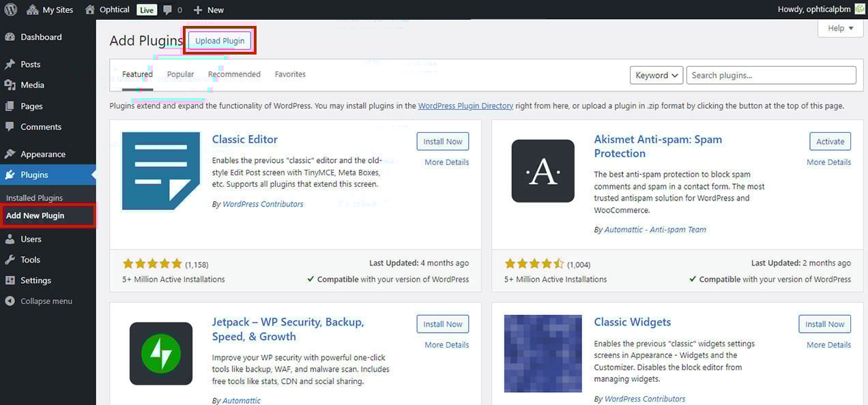Open the Howdy, ophticalpbm account menu
This screenshot has width=868, height=405.
pyautogui.click(x=815, y=10)
